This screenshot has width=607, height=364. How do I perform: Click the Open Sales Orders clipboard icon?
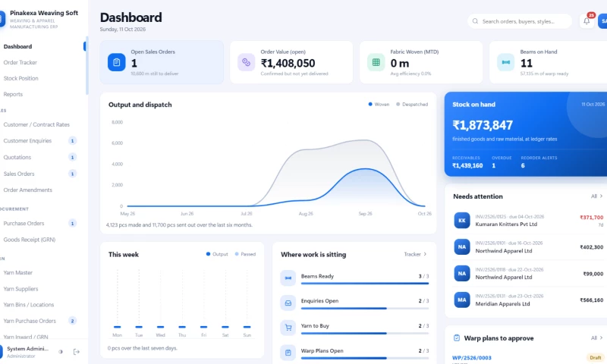117,62
